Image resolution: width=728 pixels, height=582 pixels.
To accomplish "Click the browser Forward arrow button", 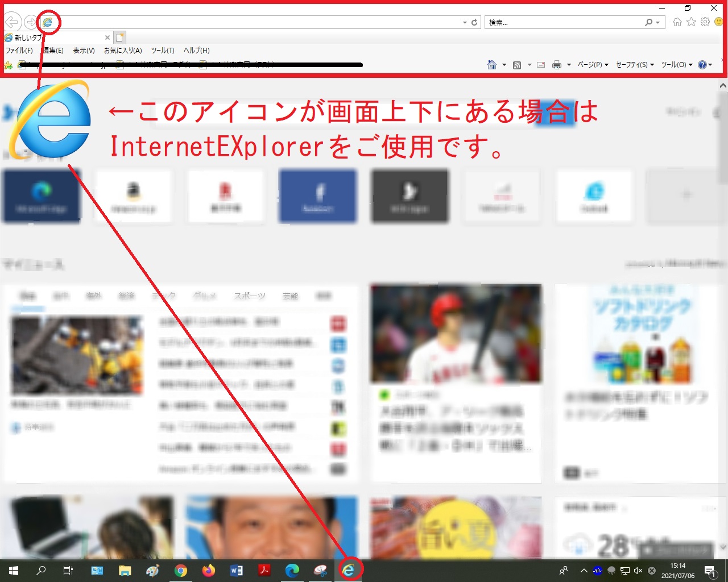I will coord(31,22).
